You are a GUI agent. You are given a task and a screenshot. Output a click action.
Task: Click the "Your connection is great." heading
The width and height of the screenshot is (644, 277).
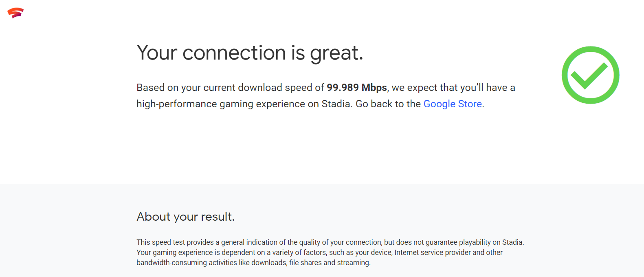(x=250, y=53)
